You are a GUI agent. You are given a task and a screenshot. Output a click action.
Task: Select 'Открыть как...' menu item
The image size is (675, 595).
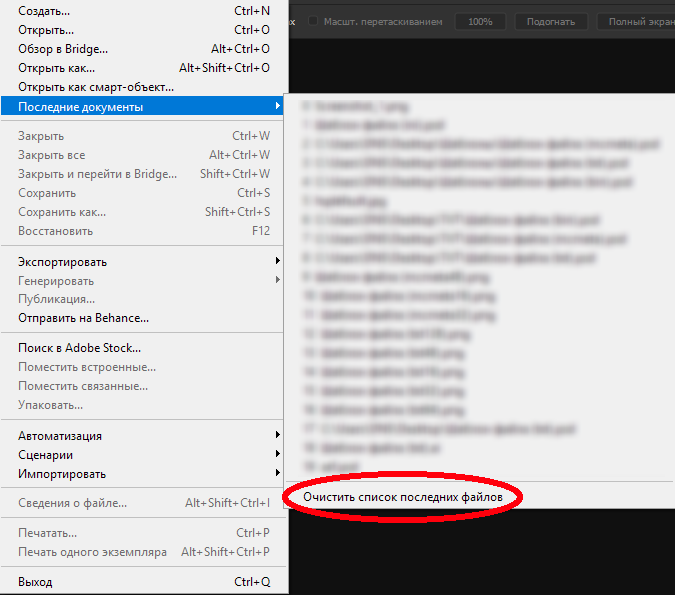(x=142, y=68)
